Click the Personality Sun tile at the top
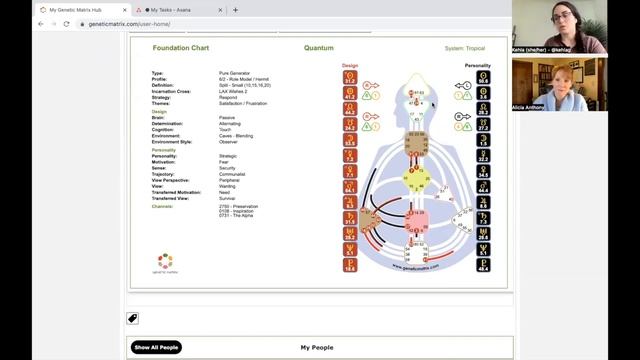640x360 pixels. [483, 78]
